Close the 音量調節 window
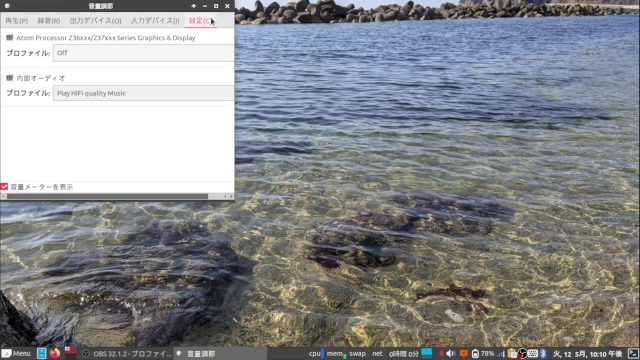 point(227,6)
